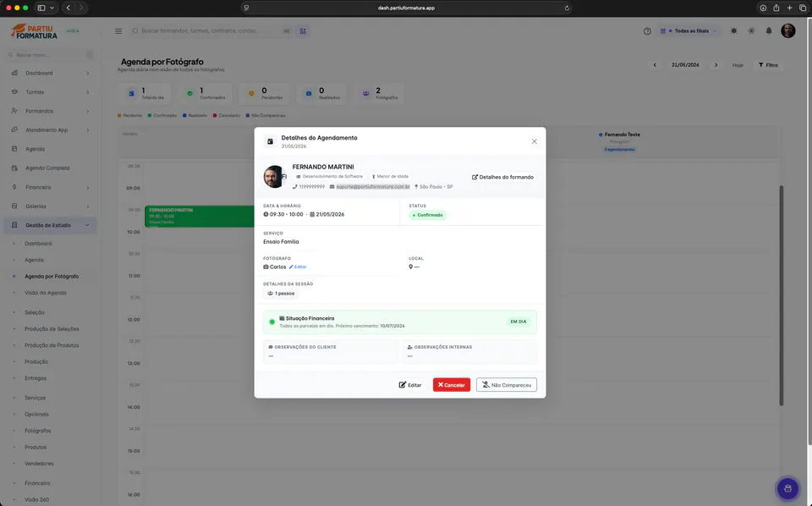
Task: Click Fernando Martini's profile photo
Action: click(274, 177)
